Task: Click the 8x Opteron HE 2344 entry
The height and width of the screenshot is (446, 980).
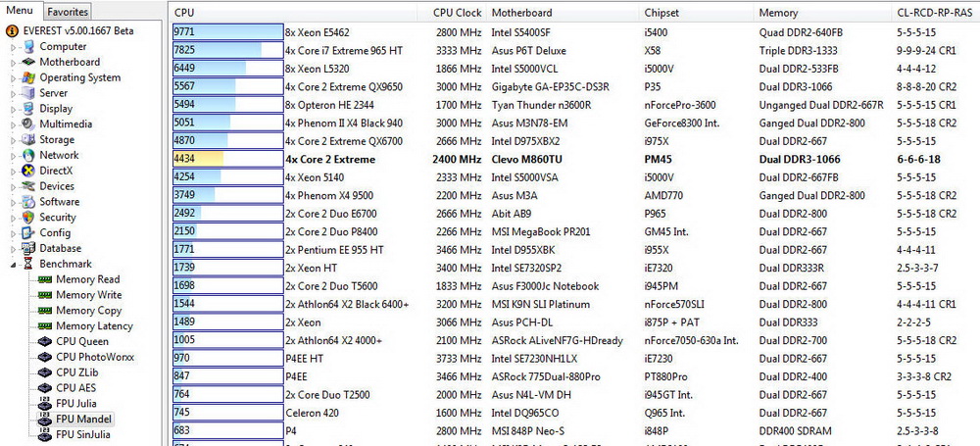Action: pos(329,105)
